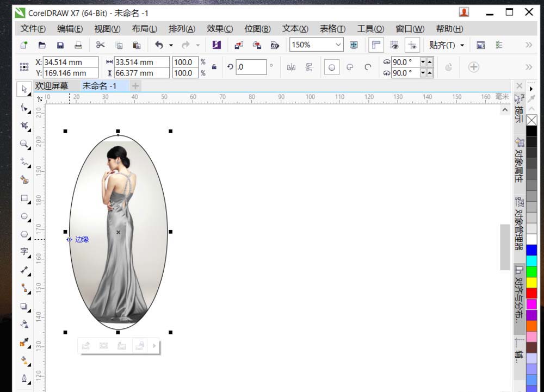The width and height of the screenshot is (544, 392).
Task: Select the Polygon tool
Action: point(24,234)
